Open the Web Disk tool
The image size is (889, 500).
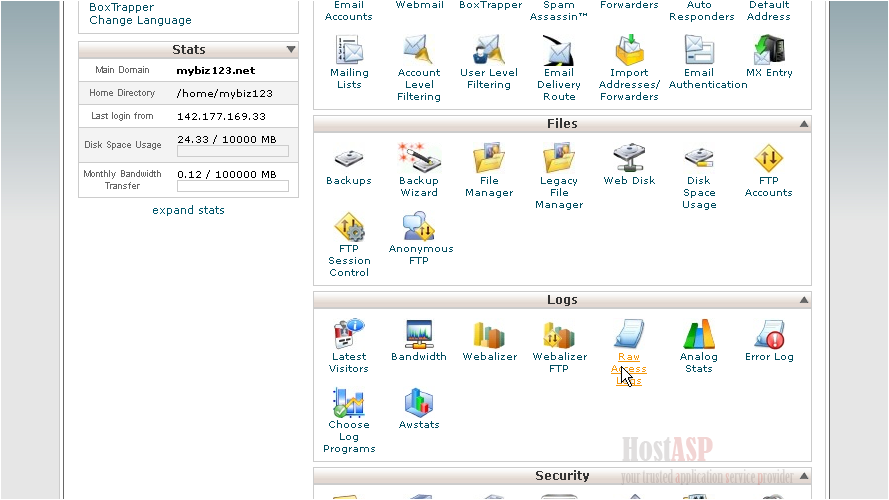(629, 158)
